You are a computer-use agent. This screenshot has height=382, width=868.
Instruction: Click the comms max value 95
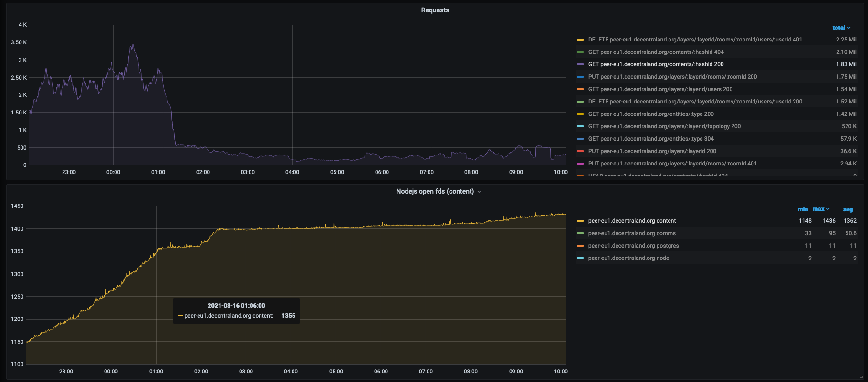pyautogui.click(x=832, y=233)
